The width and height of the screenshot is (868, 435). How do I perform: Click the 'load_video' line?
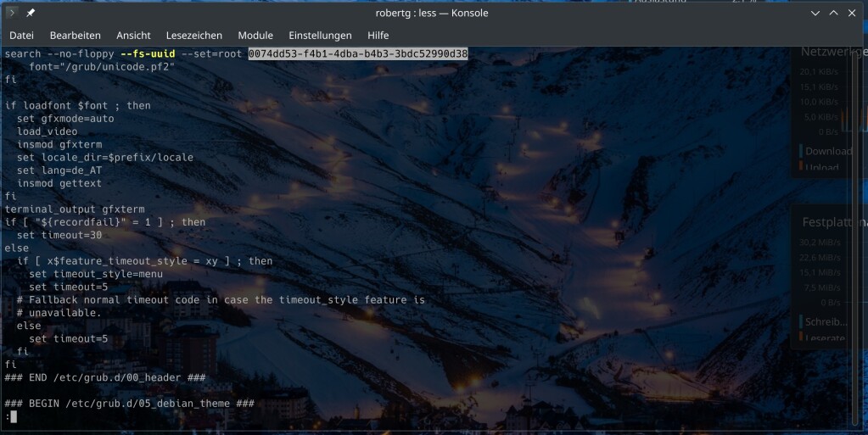tap(47, 131)
